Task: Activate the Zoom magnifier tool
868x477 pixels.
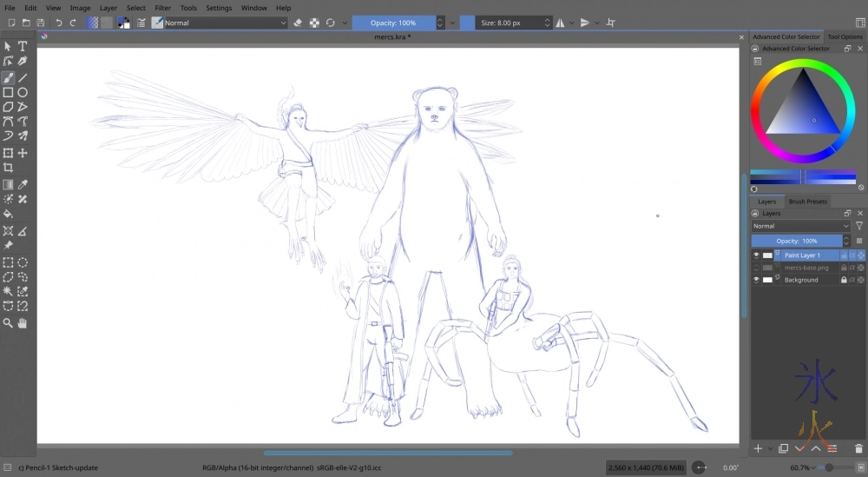Action: (x=8, y=323)
